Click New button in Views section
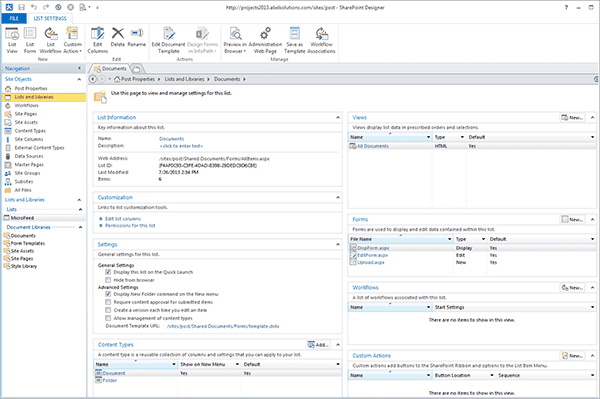 tap(572, 117)
